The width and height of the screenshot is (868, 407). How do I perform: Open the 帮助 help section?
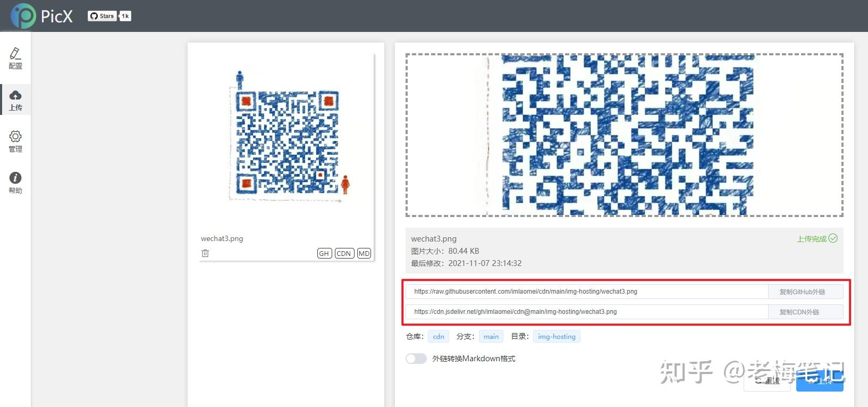click(x=15, y=183)
